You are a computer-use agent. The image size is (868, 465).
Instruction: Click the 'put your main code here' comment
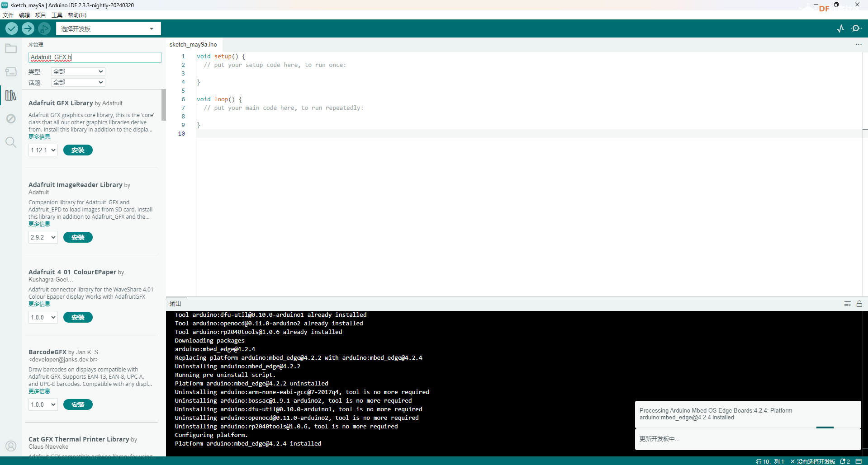(x=284, y=108)
